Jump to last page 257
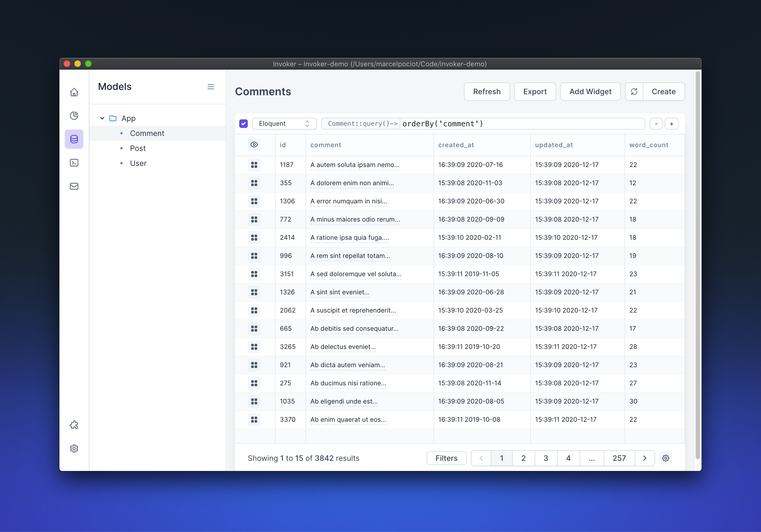The height and width of the screenshot is (532, 761). (619, 458)
